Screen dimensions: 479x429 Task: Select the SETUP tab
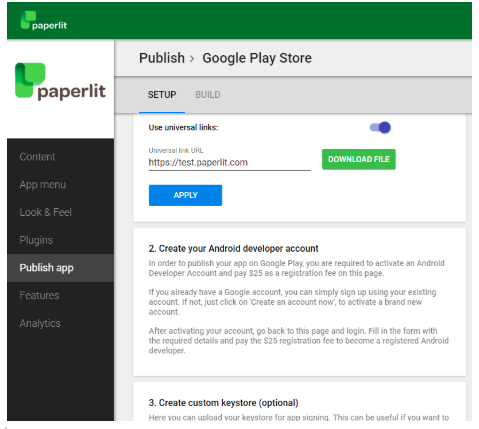click(x=162, y=95)
